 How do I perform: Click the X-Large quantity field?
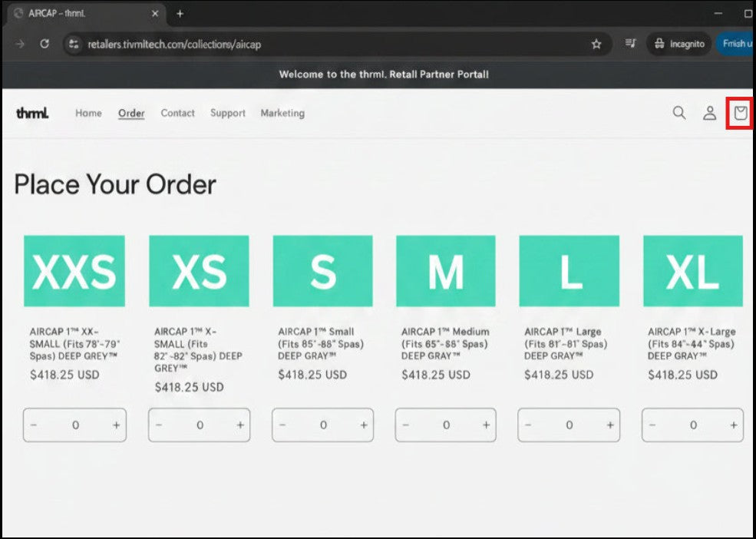point(692,425)
